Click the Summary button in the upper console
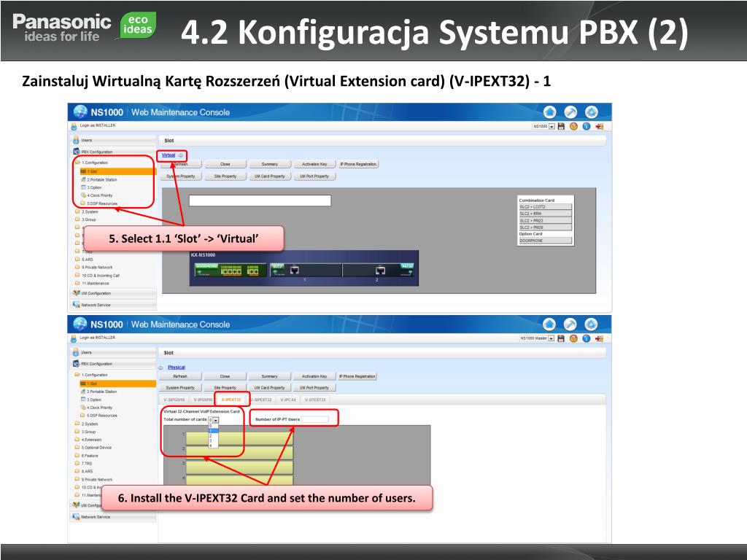Screen dimensions: 747x560 (x=270, y=164)
